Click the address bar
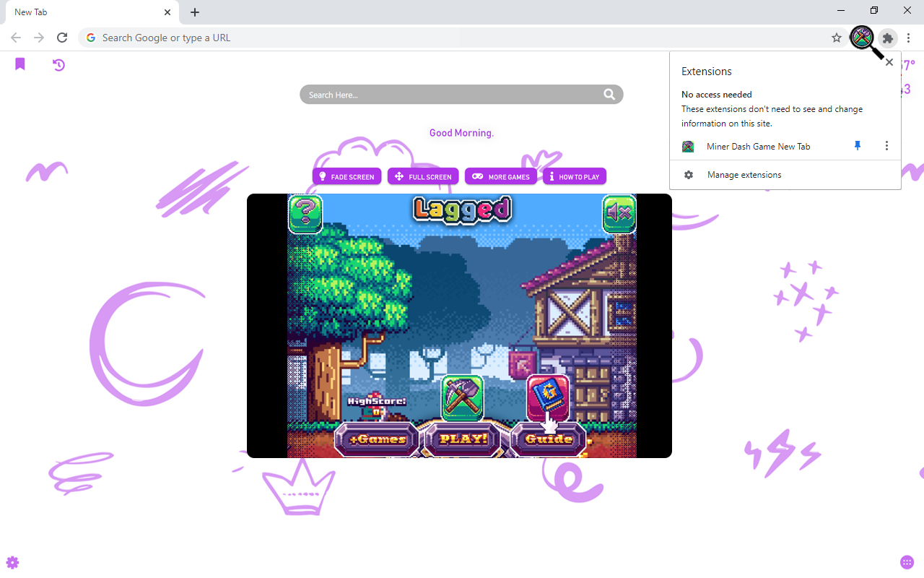This screenshot has width=924, height=578. [462, 38]
